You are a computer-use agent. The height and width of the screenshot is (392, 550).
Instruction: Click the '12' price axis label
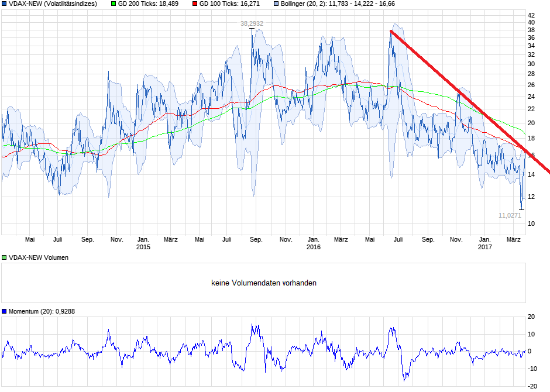point(531,197)
